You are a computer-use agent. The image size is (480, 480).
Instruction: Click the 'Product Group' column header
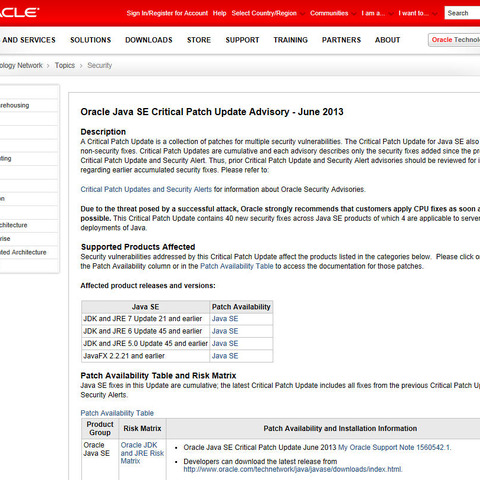click(100, 429)
